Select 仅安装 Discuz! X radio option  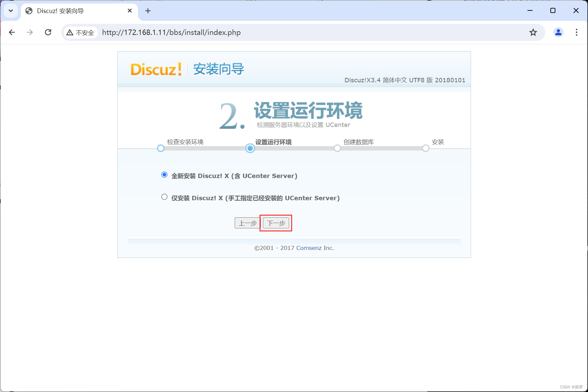tap(164, 197)
